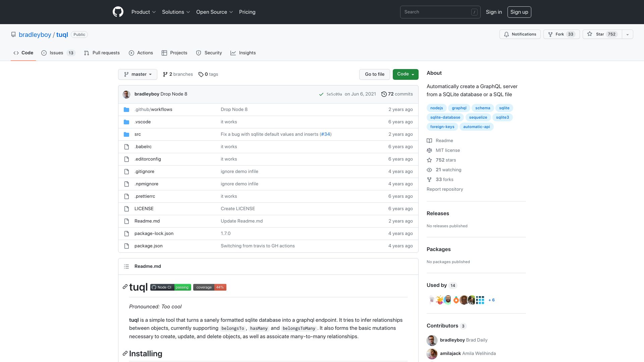This screenshot has height=362, width=644.
Task: Open the master branch dropdown
Action: 138,74
